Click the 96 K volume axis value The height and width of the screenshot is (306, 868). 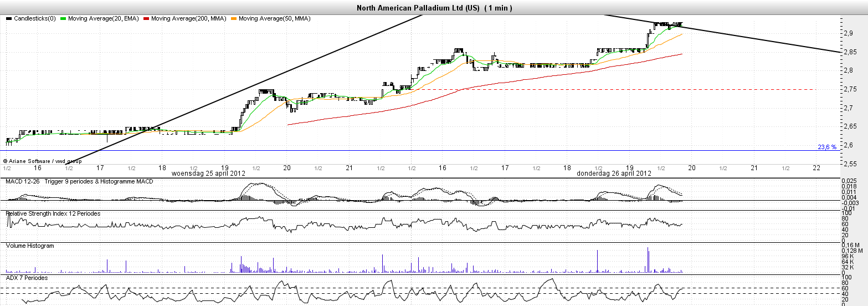[x=849, y=256]
